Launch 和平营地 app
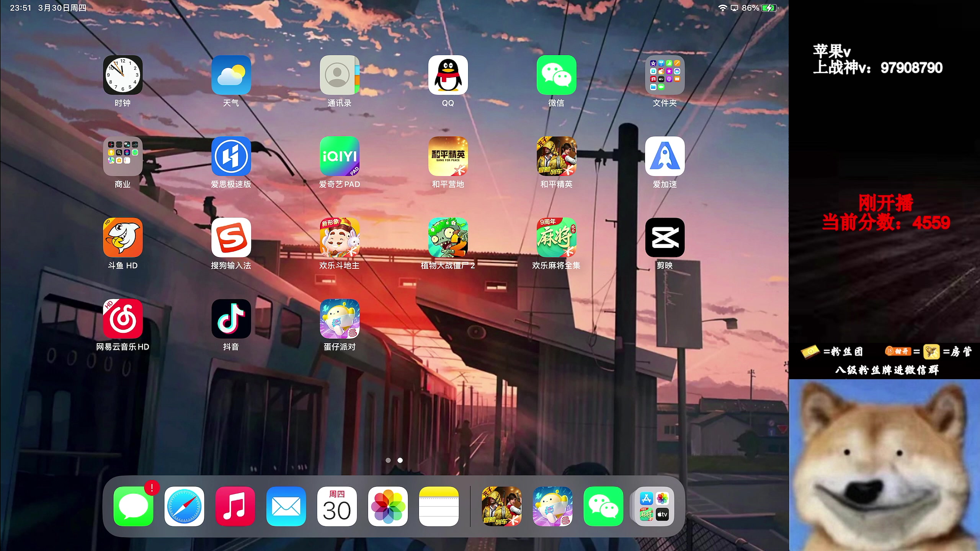The height and width of the screenshot is (551, 980). tap(448, 156)
